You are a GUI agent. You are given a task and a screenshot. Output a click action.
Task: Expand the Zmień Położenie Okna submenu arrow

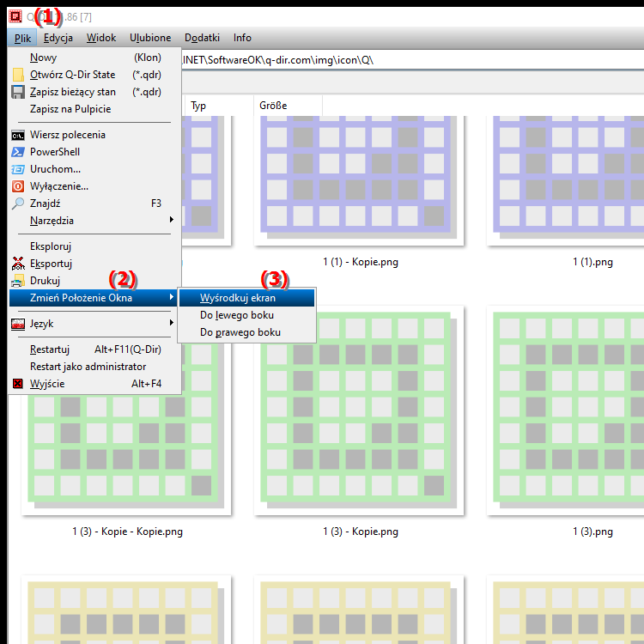[x=172, y=298]
